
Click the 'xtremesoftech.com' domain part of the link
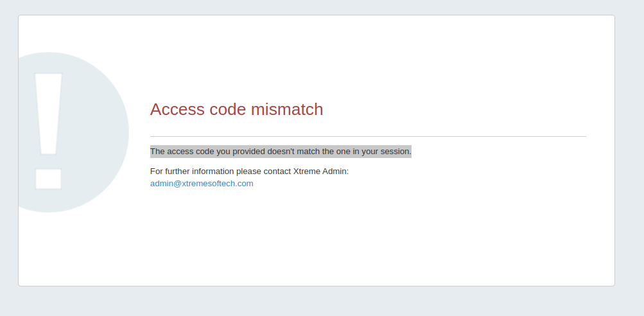[x=217, y=184]
